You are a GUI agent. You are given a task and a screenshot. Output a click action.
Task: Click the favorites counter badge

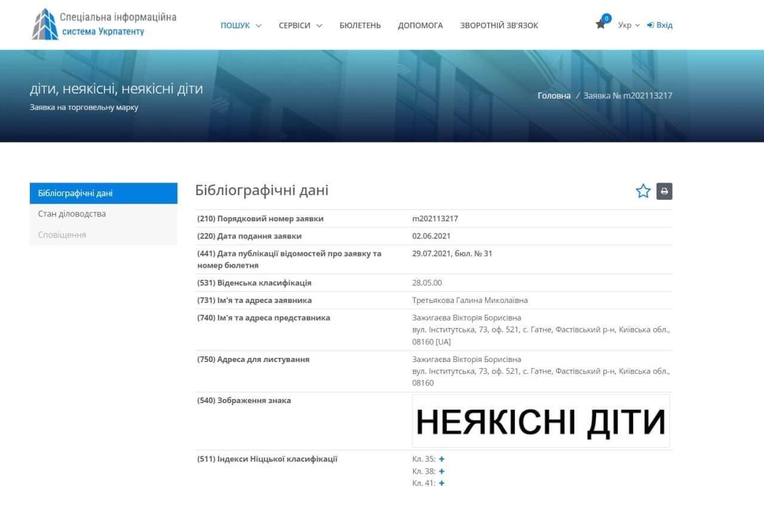pyautogui.click(x=606, y=18)
